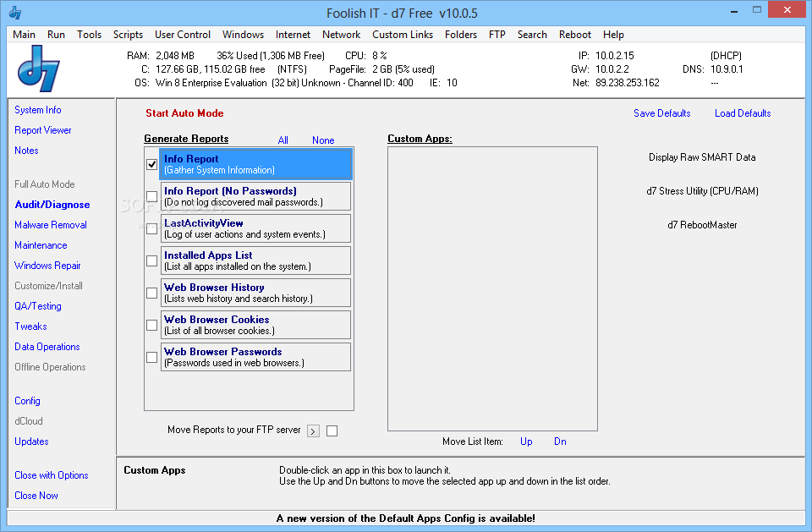Click Start Auto Mode
This screenshot has height=532, width=812.
click(184, 113)
